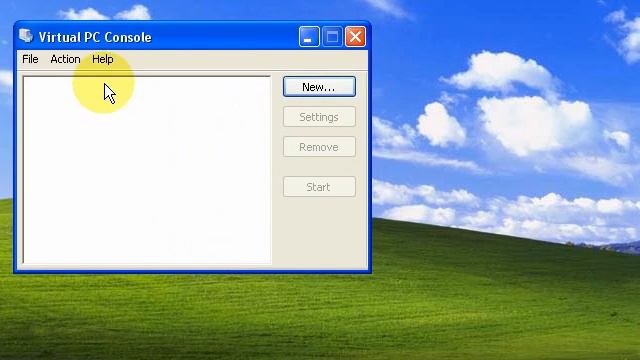Open the Action menu

click(65, 59)
